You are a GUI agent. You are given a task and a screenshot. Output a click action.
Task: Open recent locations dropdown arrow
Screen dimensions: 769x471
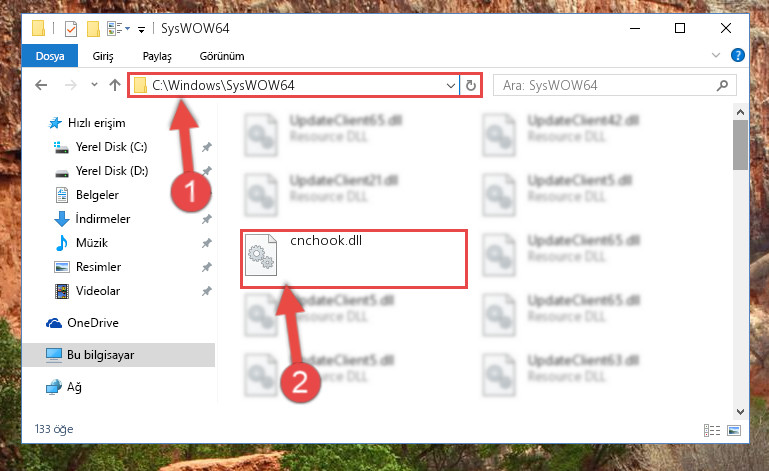click(x=94, y=85)
